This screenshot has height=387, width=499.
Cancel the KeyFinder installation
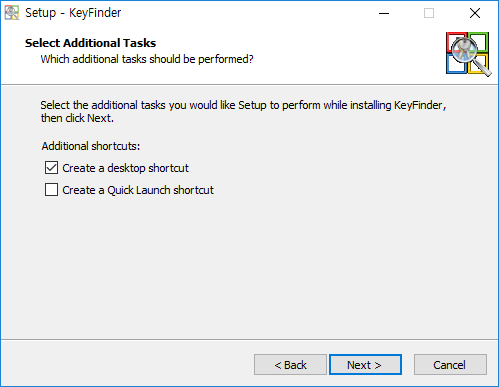click(x=450, y=365)
